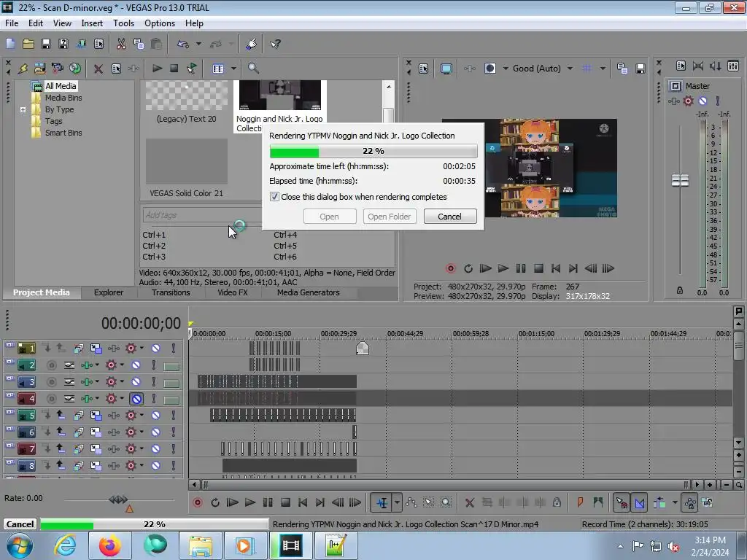
Task: Click Save snapshot to file icon in preview
Action: [640, 69]
